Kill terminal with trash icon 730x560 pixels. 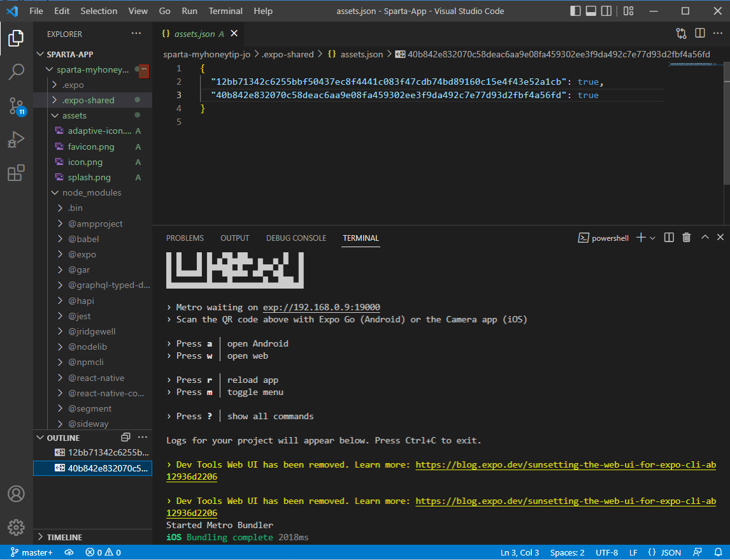tap(686, 238)
